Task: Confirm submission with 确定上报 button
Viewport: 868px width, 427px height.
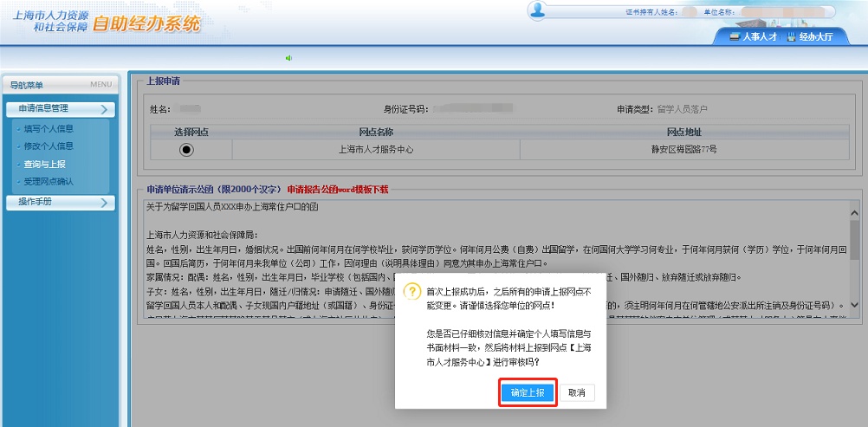Action: pyautogui.click(x=528, y=392)
